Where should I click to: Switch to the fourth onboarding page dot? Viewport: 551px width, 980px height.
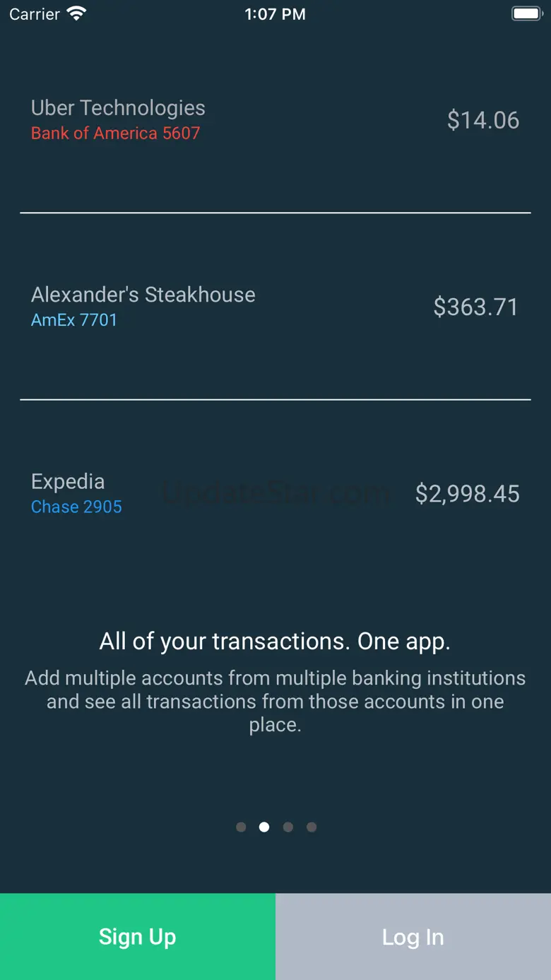point(312,827)
